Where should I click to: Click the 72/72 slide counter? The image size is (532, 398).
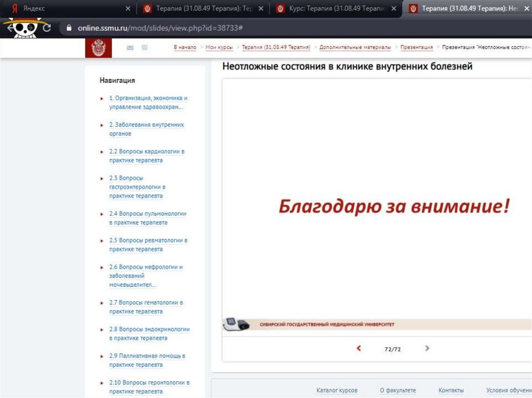click(393, 349)
